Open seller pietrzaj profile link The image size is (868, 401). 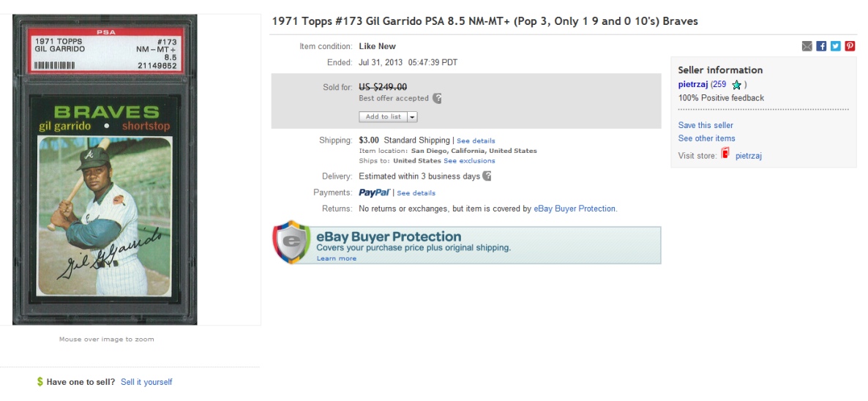coord(692,84)
